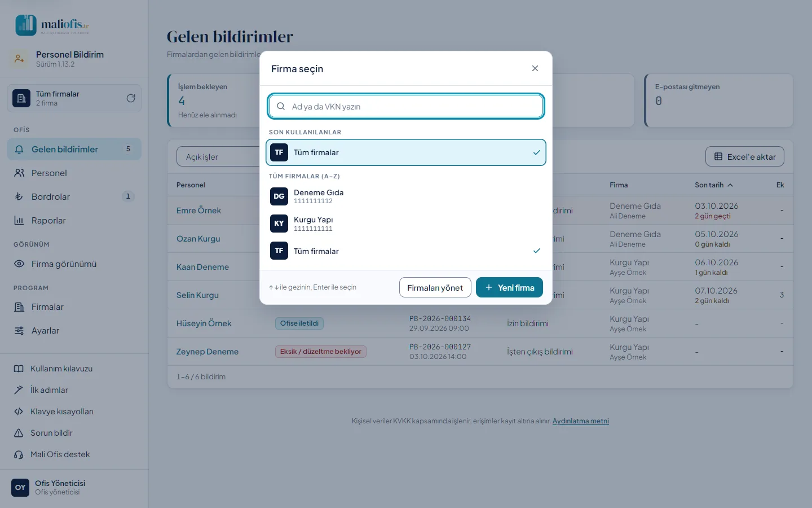812x508 pixels.
Task: Click the DG avatar for Deneme Gıda
Action: 279,196
